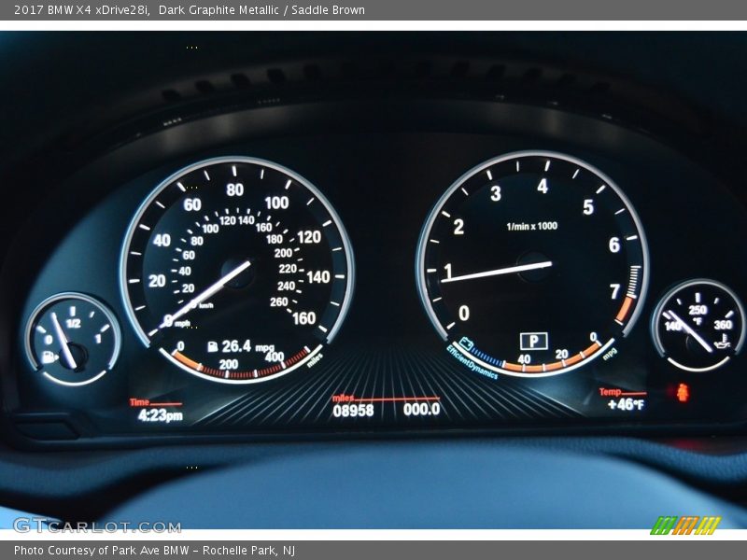This screenshot has width=747, height=560.
Task: Click the EfficientDynamics battery charge icon
Action: [x=466, y=343]
